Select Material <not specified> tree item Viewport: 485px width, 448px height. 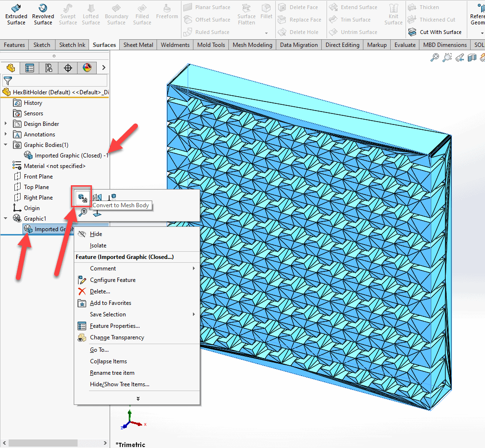point(49,166)
